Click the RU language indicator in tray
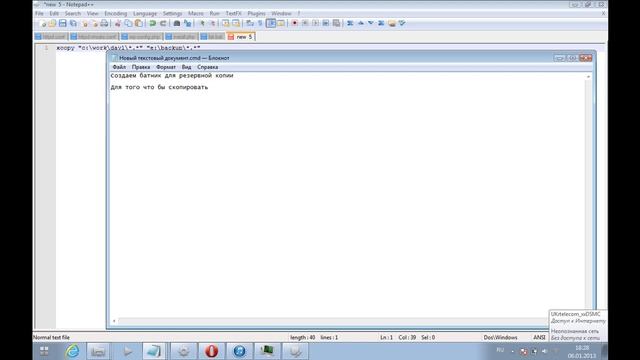 [500, 350]
